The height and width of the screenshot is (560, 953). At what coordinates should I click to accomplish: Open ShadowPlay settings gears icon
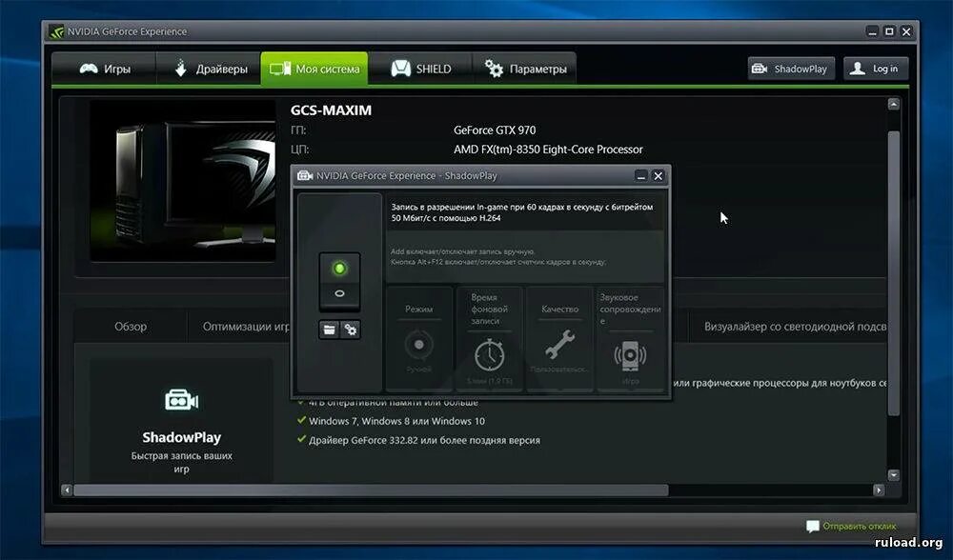[x=351, y=330]
